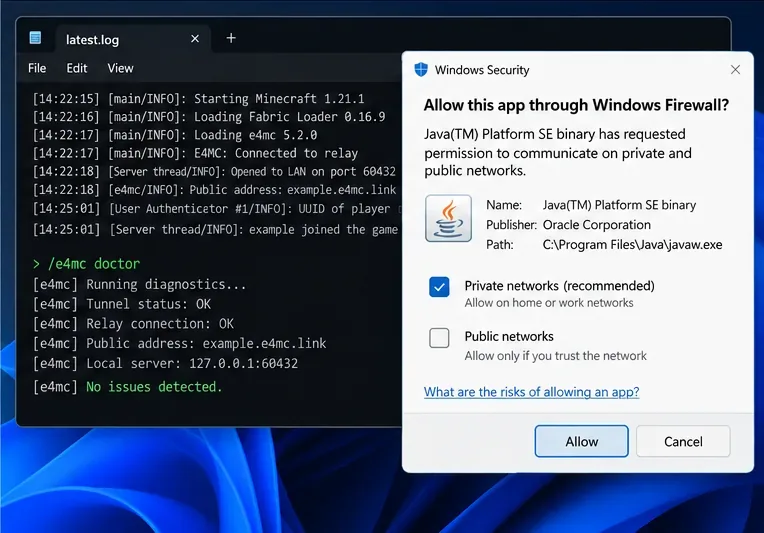This screenshot has width=764, height=533.
Task: Close the Windows Security dialog
Action: tap(735, 70)
